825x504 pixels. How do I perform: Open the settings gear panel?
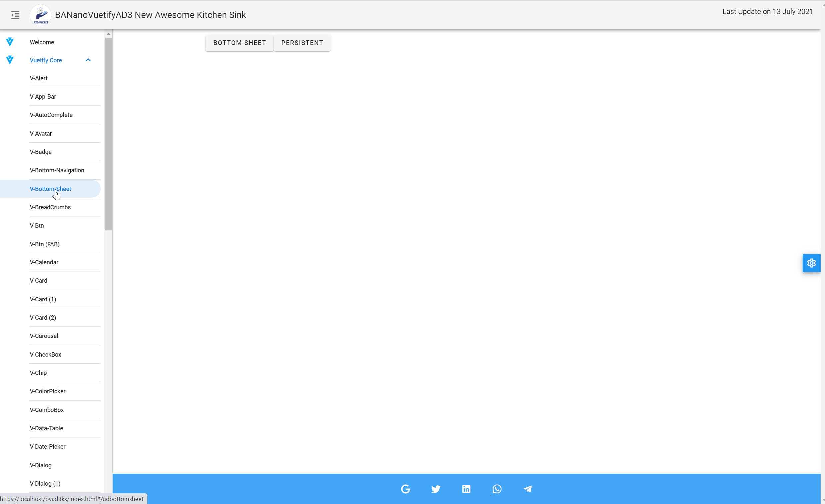pos(811,263)
